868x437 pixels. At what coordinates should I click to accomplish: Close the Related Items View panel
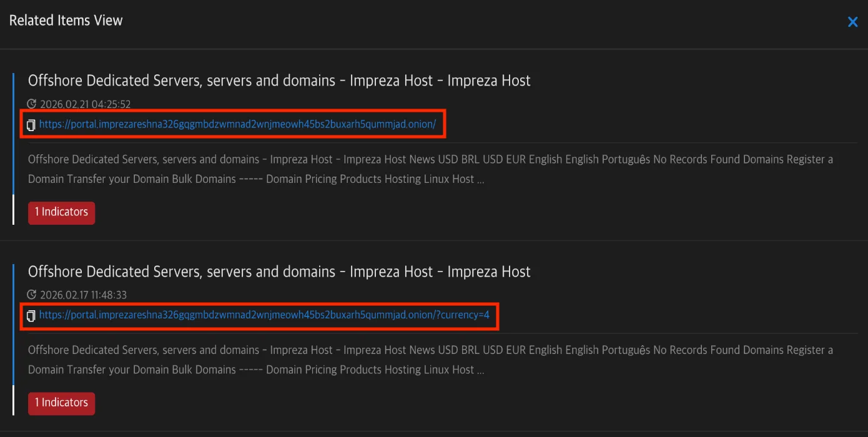[x=852, y=22]
